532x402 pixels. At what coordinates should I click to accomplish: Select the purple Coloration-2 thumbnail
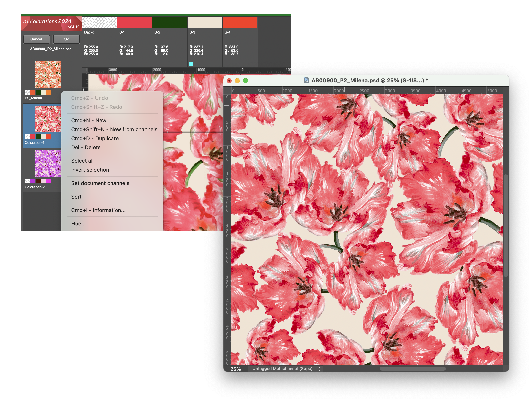[48, 163]
